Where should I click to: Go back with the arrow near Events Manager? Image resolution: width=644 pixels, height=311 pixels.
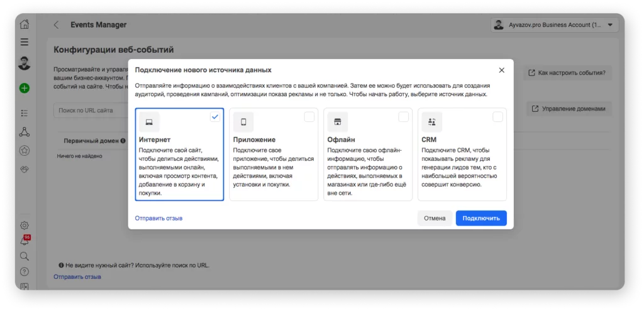tap(56, 25)
